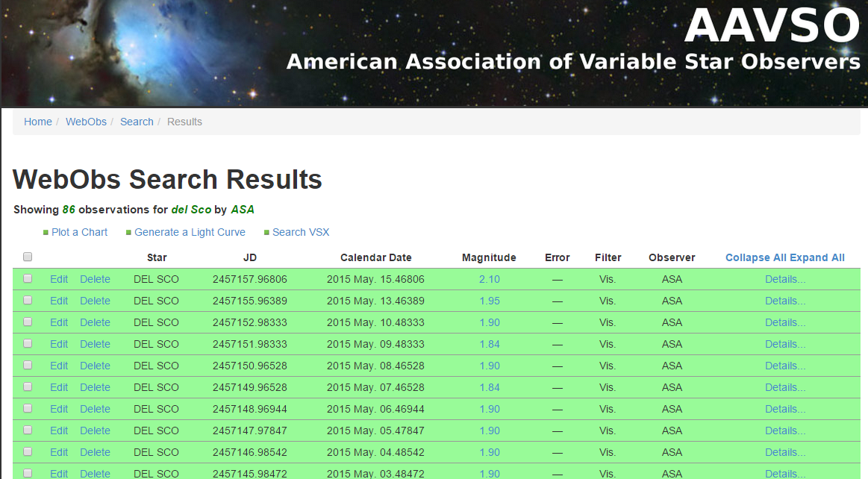Collapse All observation details
Image resolution: width=868 pixels, height=479 pixels.
(756, 257)
